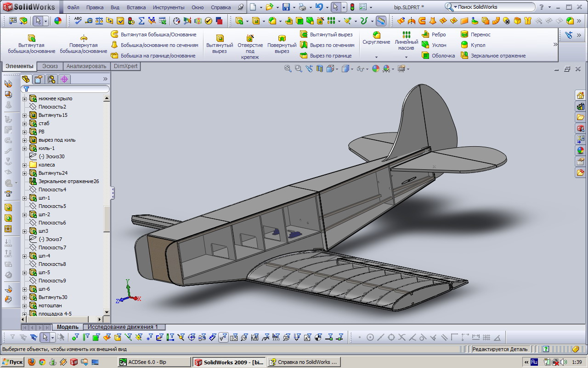Expand нижнее крыло feature node
The image size is (588, 368).
[25, 98]
